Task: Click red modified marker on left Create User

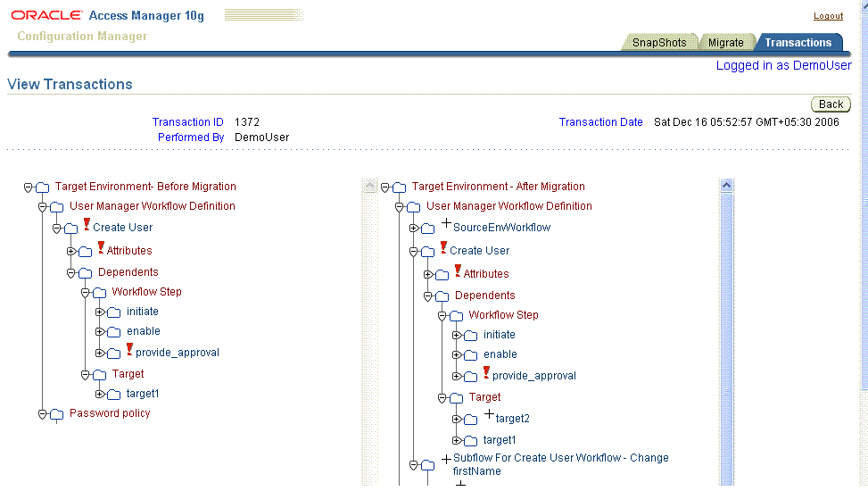Action: pos(87,224)
